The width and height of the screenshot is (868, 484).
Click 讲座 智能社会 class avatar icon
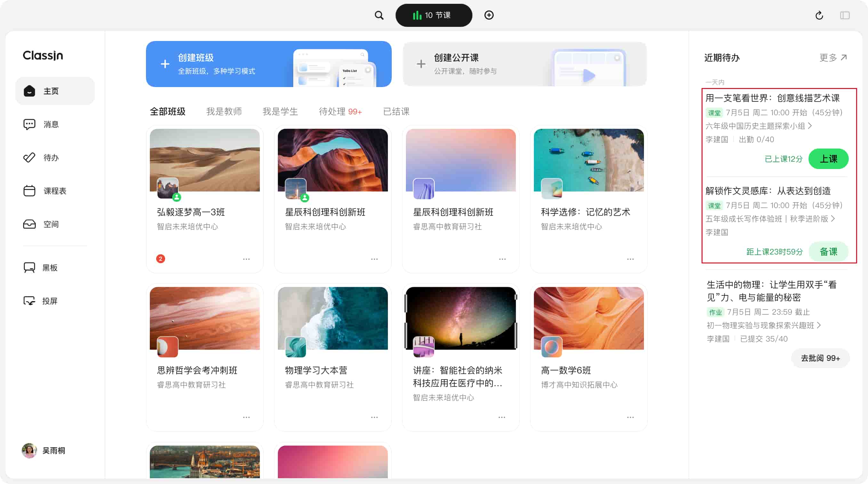point(423,347)
